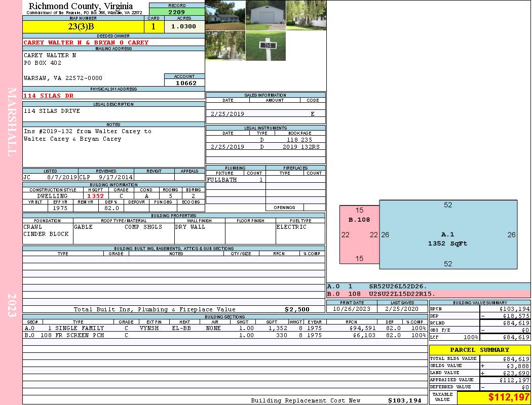Click the deeded owner name in red
Image resolution: width=532 pixels, height=405 pixels.
point(86,43)
